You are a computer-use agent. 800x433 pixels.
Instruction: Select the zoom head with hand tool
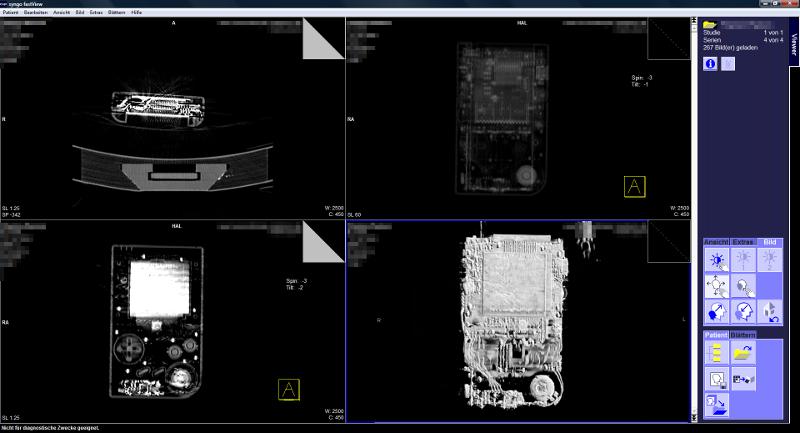pyautogui.click(x=743, y=286)
